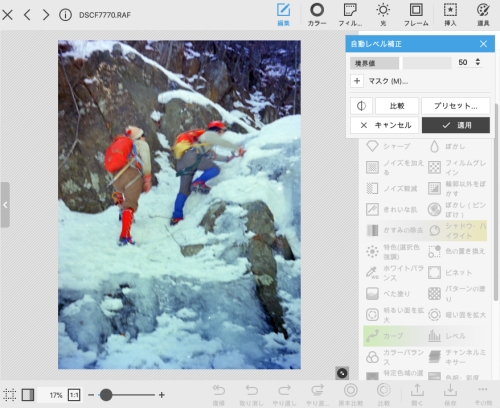The width and height of the screenshot is (500, 408).
Task: Close the 自動レベル補正 panel
Action: pyautogui.click(x=483, y=44)
